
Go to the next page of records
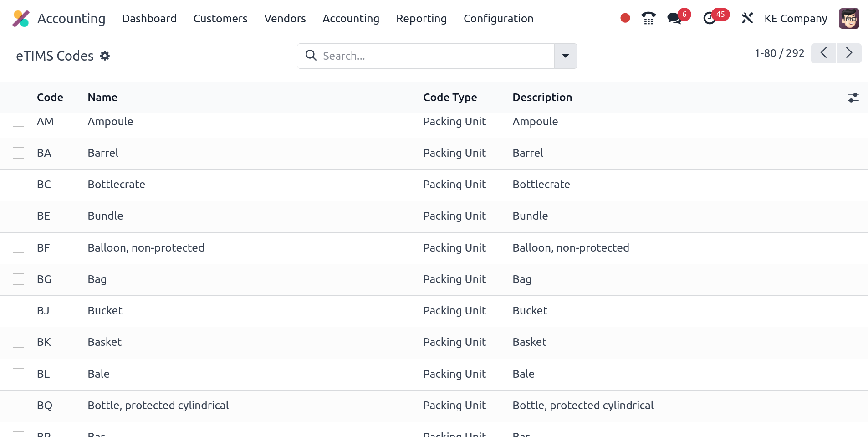(x=849, y=53)
